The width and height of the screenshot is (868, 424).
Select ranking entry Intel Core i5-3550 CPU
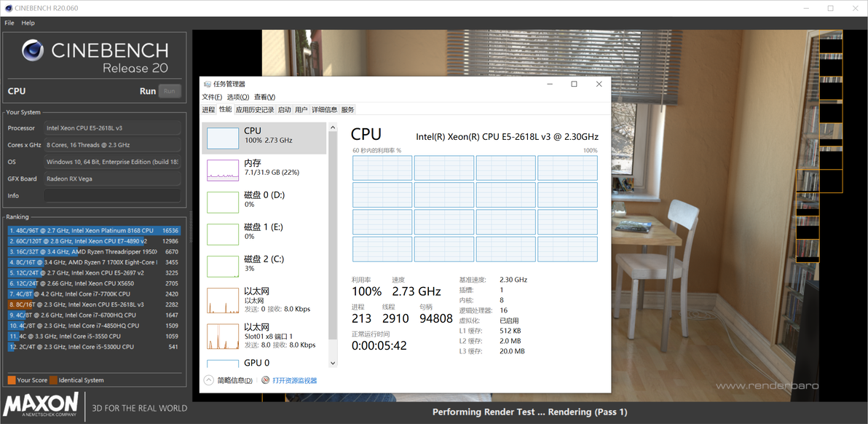[94, 336]
